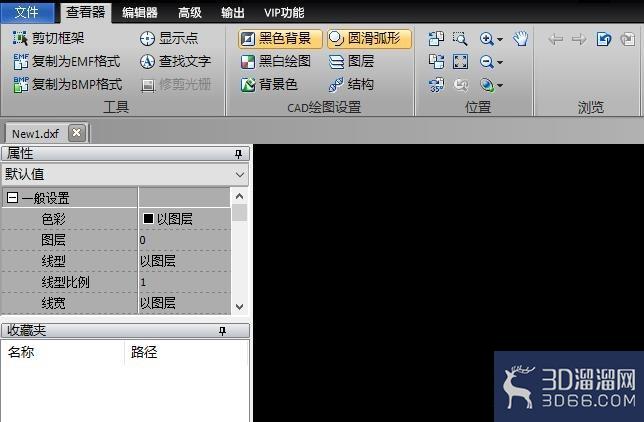Switch to the 高级 advanced tab
This screenshot has height=422, width=644.
tap(190, 12)
